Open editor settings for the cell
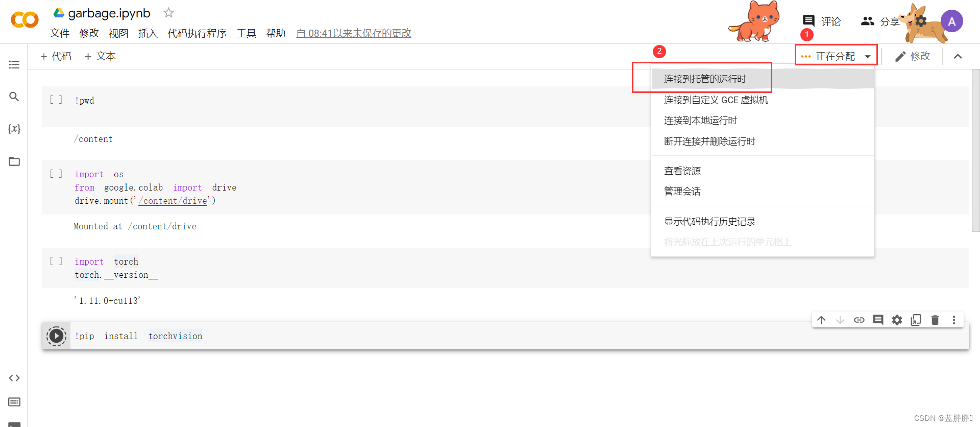The image size is (980, 427). tap(897, 320)
